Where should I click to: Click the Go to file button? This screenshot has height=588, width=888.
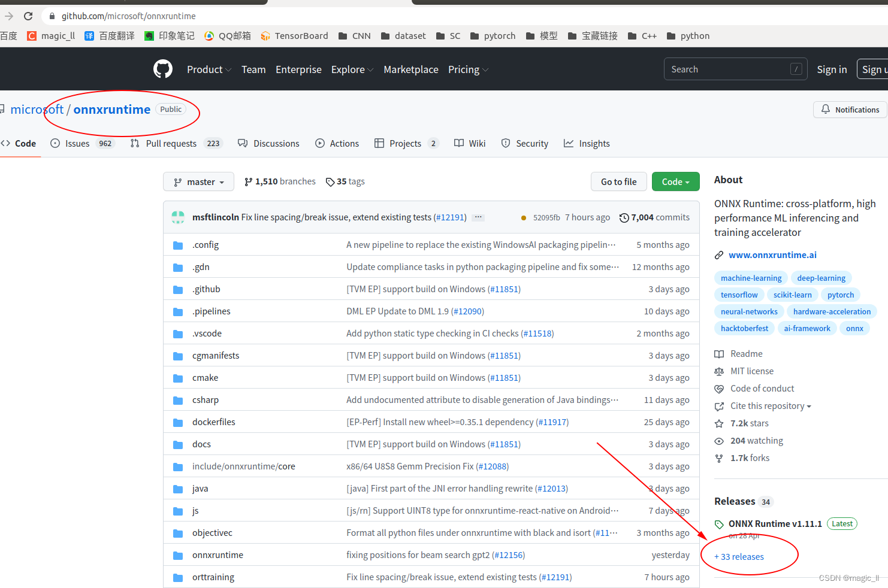click(619, 182)
